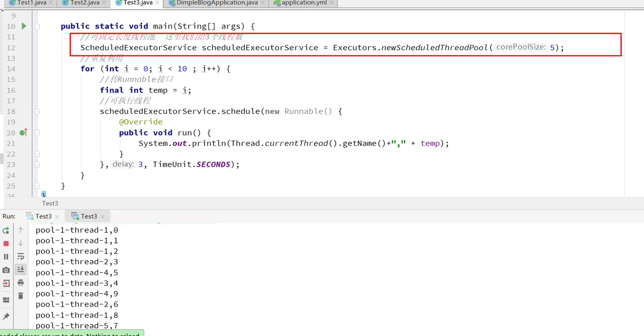This screenshot has width=644, height=336.
Task: Rerun Test3 with the green rerun icon
Action: [6, 231]
